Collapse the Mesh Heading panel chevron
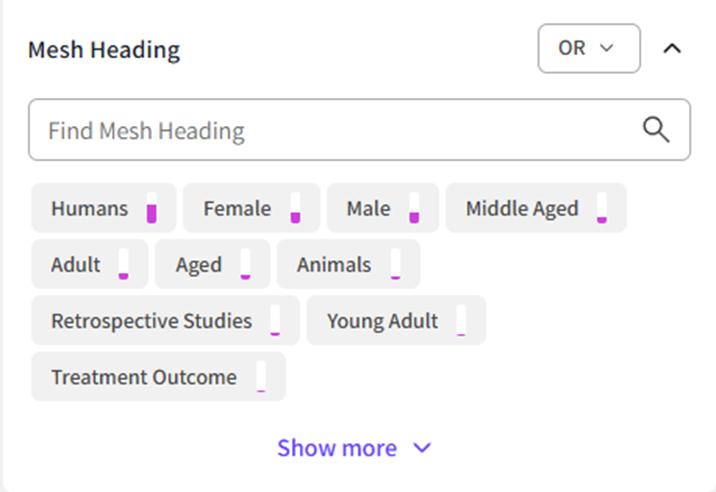This screenshot has width=716, height=492. click(x=672, y=48)
